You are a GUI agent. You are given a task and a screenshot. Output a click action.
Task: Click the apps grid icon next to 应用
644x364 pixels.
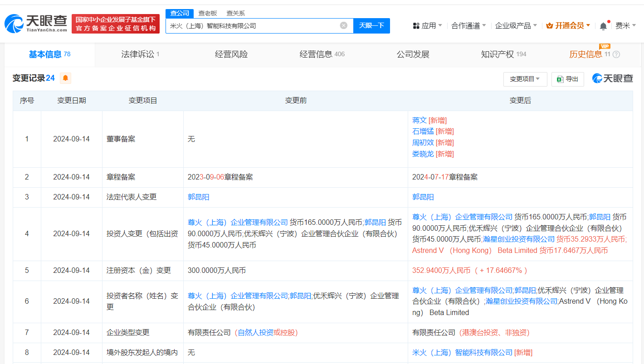click(x=416, y=26)
